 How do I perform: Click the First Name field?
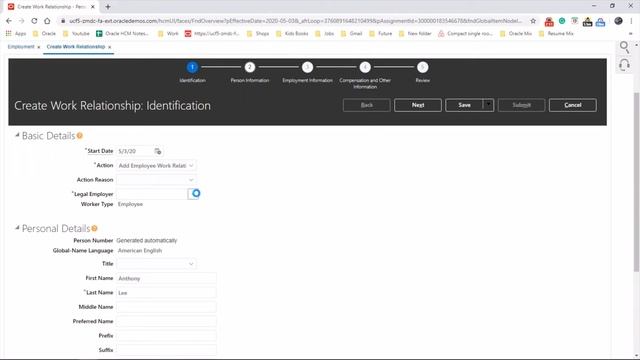tap(166, 278)
